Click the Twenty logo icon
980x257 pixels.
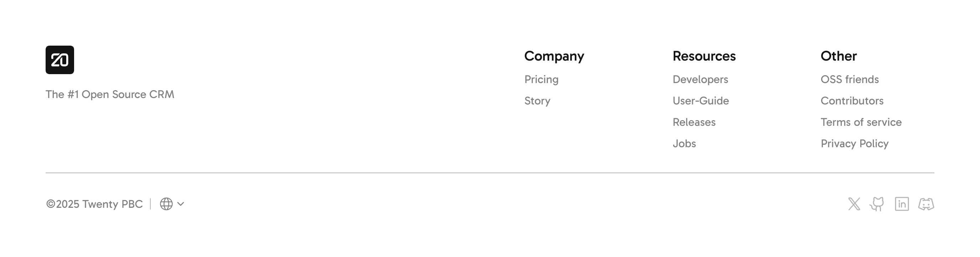coord(60,60)
